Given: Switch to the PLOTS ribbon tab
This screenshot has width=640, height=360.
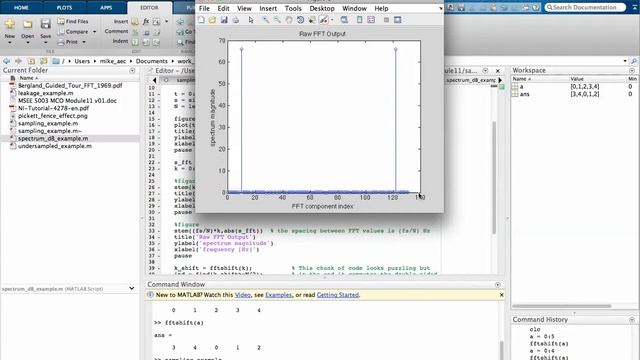Looking at the screenshot, I should point(64,7).
